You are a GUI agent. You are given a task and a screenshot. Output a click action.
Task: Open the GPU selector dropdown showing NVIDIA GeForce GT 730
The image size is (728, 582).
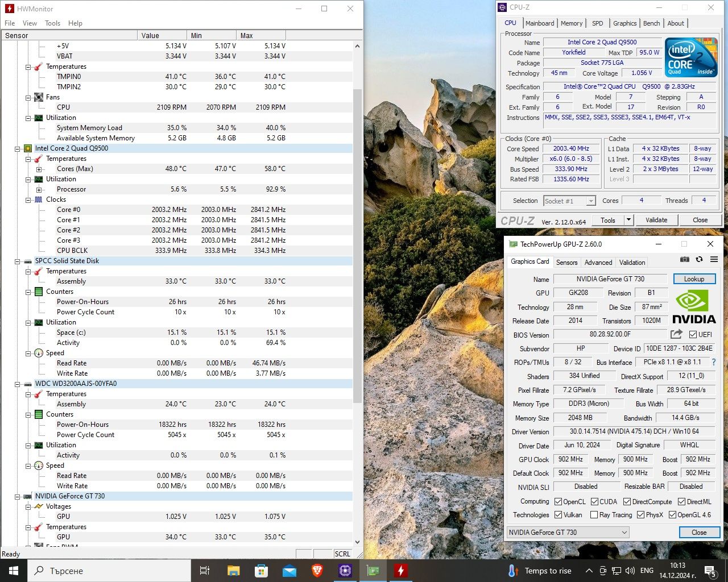click(568, 533)
